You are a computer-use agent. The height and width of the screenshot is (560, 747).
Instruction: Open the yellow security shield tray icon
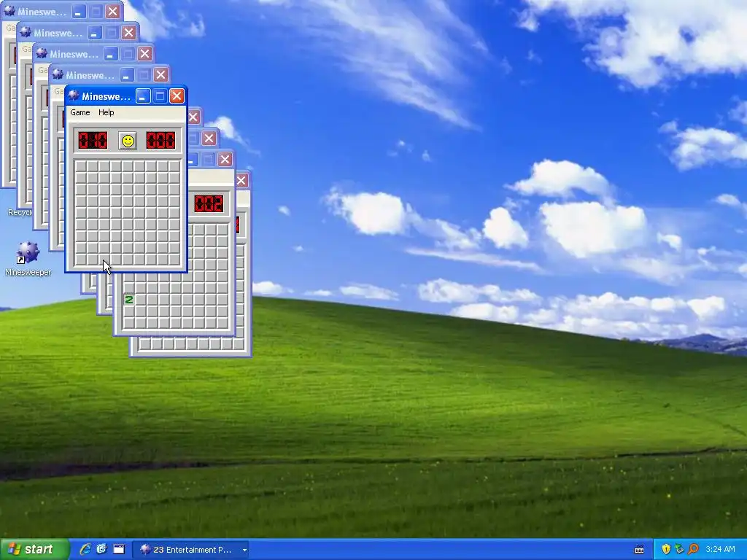coord(666,549)
